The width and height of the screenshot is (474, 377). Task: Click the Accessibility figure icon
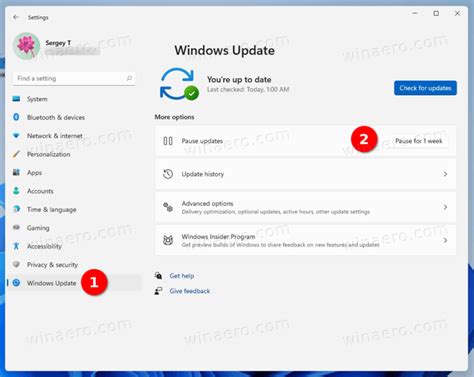click(16, 246)
